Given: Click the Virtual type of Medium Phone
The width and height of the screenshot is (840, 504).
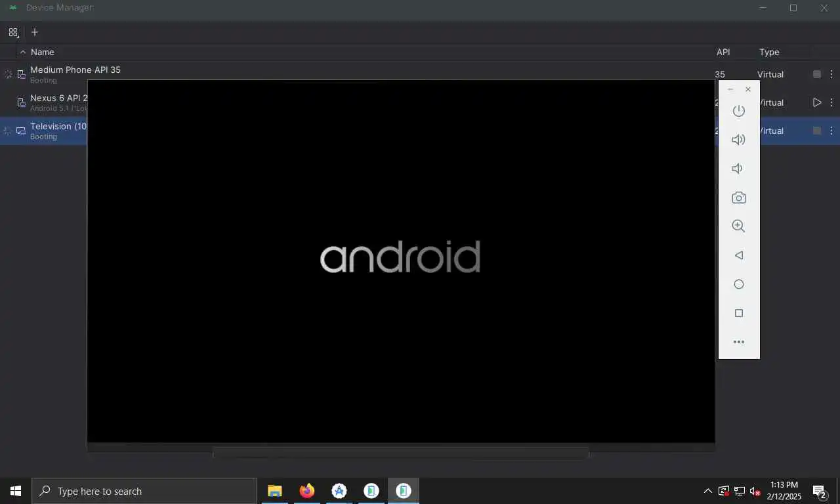Looking at the screenshot, I should (770, 74).
